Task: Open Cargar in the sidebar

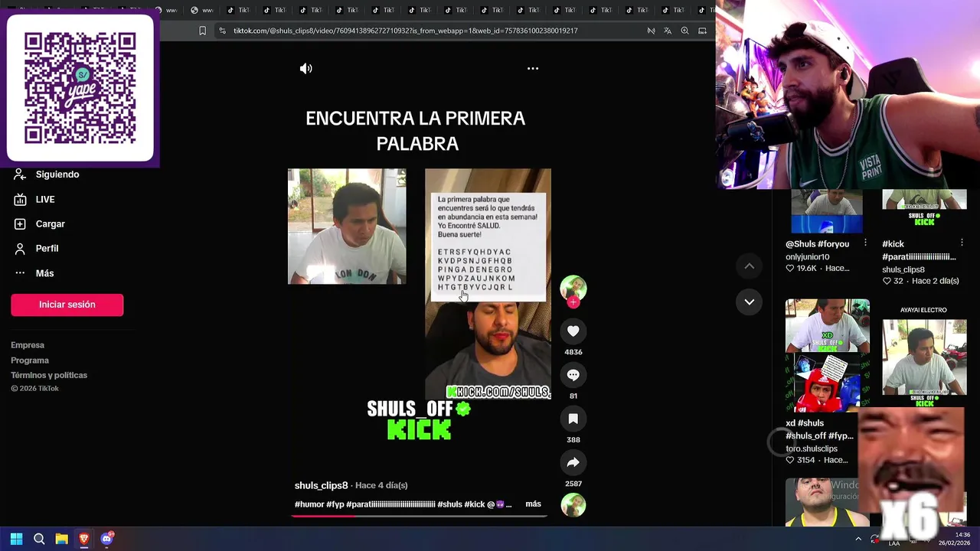Action: coord(39,223)
